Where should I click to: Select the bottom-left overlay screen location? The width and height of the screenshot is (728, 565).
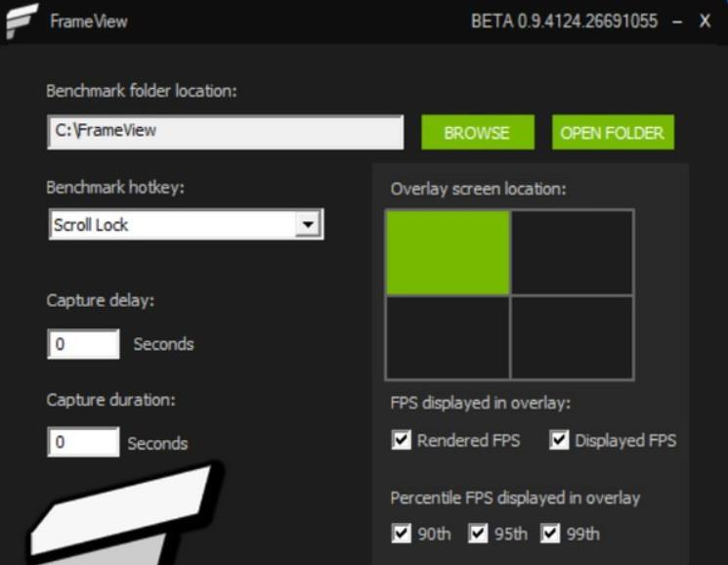pyautogui.click(x=448, y=337)
